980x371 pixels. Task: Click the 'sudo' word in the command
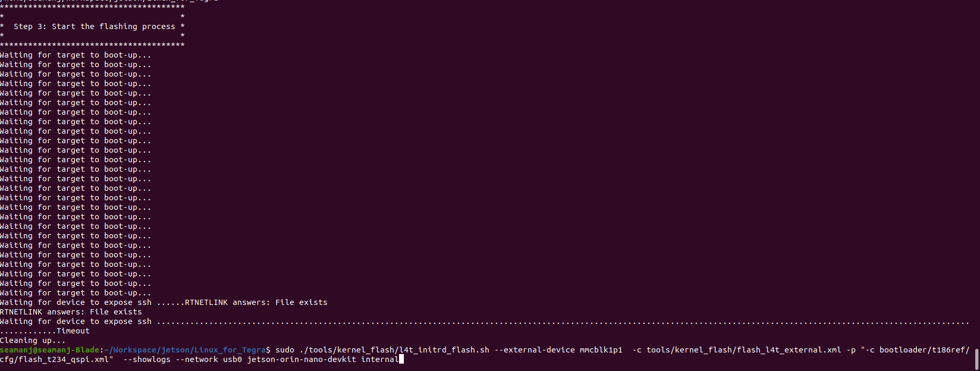[285, 350]
